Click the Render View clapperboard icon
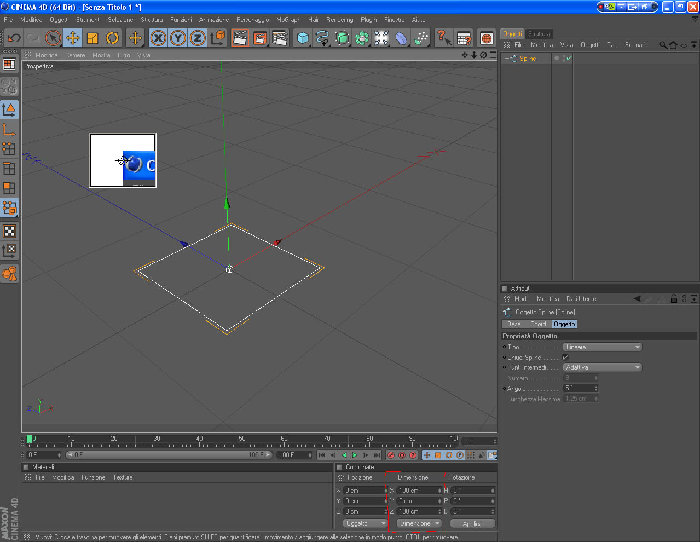 (240, 38)
